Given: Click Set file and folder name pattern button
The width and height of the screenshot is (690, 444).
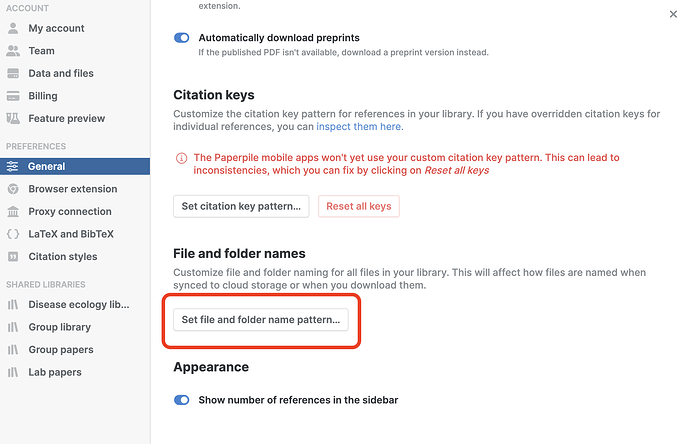Looking at the screenshot, I should [261, 319].
